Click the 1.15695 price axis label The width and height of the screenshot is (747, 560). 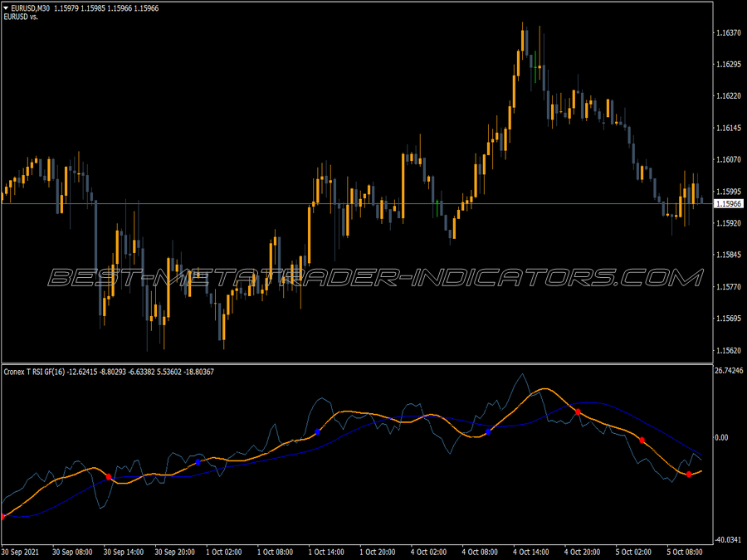(x=729, y=318)
